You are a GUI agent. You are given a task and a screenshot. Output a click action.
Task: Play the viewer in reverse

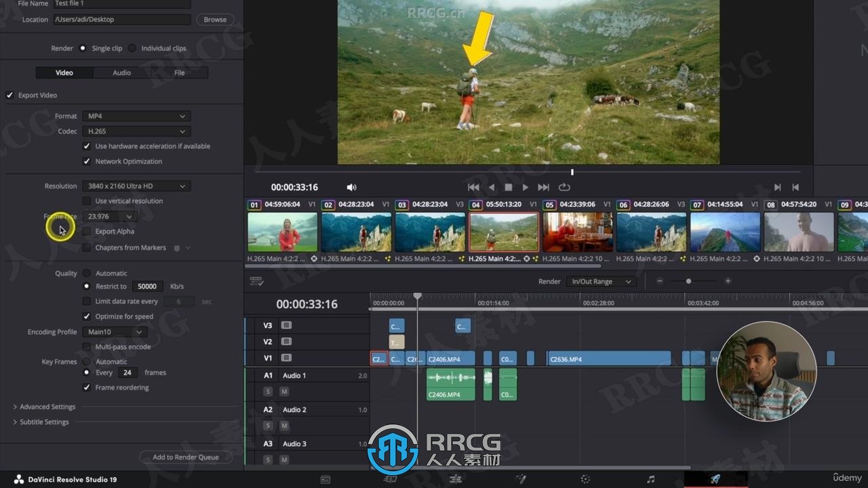tap(492, 187)
